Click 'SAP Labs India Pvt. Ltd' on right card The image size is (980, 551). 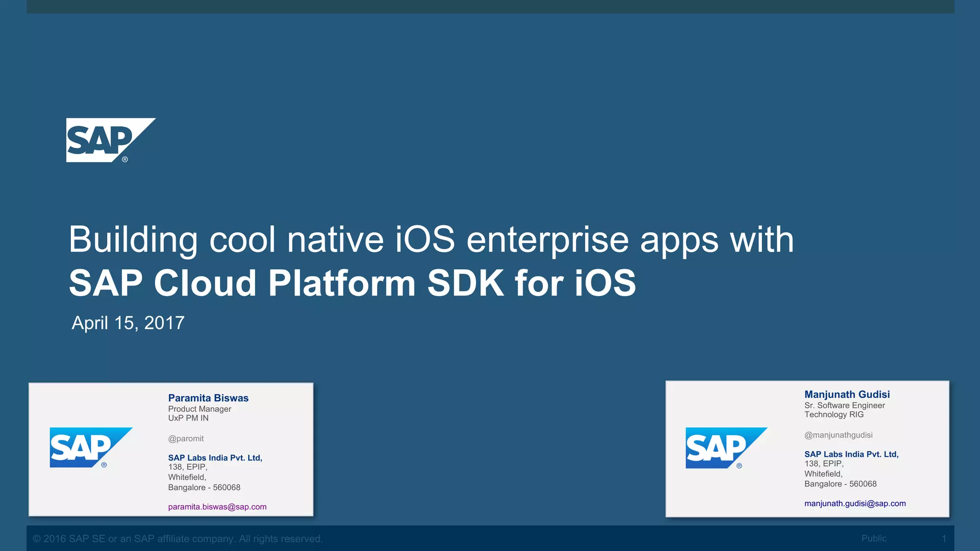851,454
